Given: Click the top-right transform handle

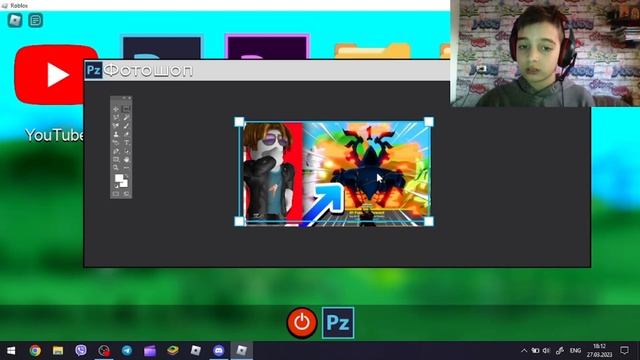Looking at the screenshot, I should tap(429, 121).
